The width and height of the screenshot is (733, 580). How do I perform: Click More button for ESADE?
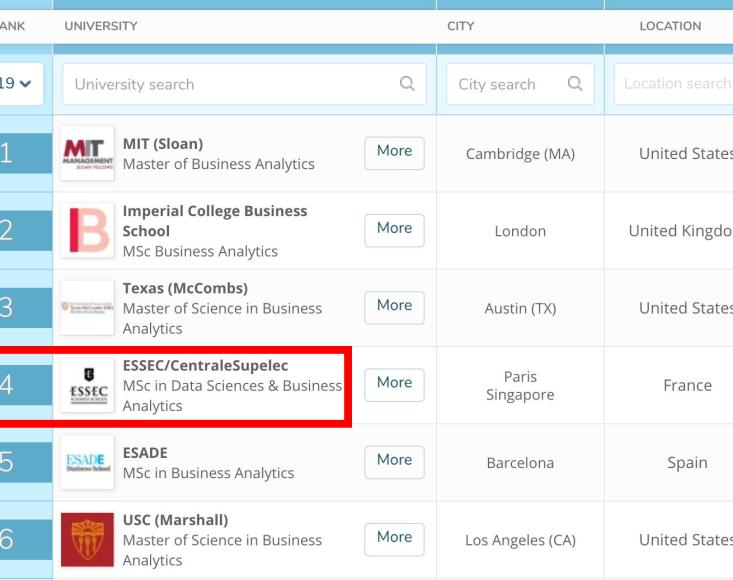pos(395,462)
